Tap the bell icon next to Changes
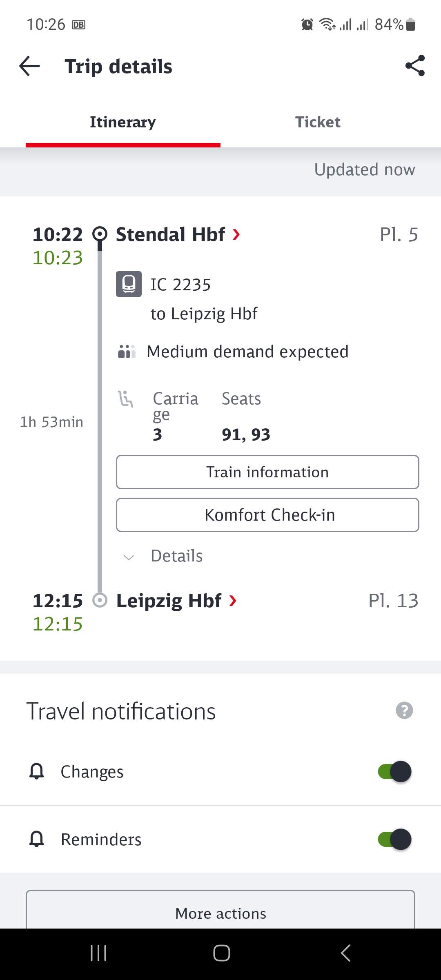This screenshot has width=441, height=980. coord(37,771)
